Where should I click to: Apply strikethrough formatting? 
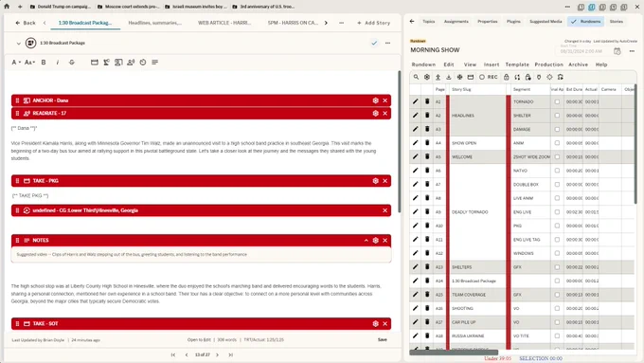tap(71, 62)
